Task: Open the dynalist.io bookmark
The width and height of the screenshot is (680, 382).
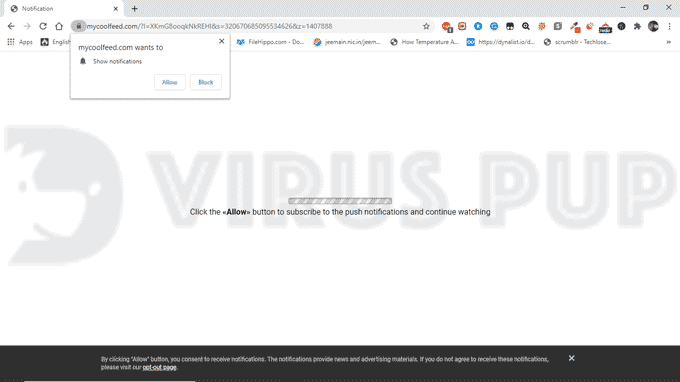Action: tap(501, 42)
